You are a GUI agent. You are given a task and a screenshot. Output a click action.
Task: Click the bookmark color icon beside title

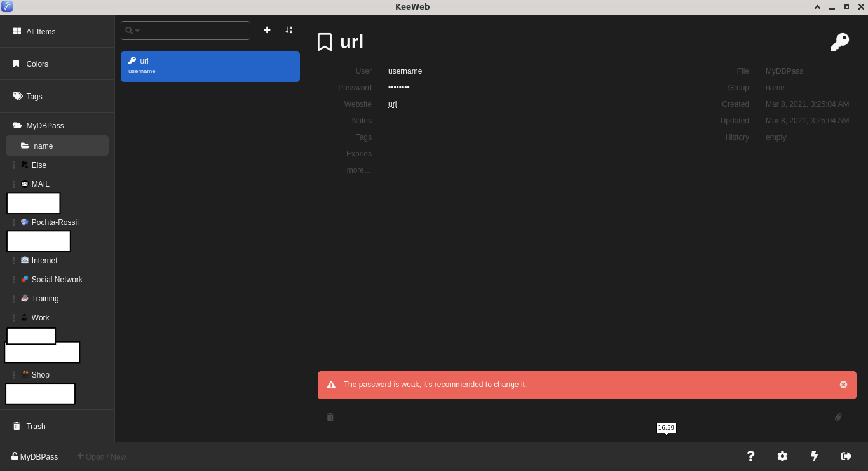click(325, 43)
